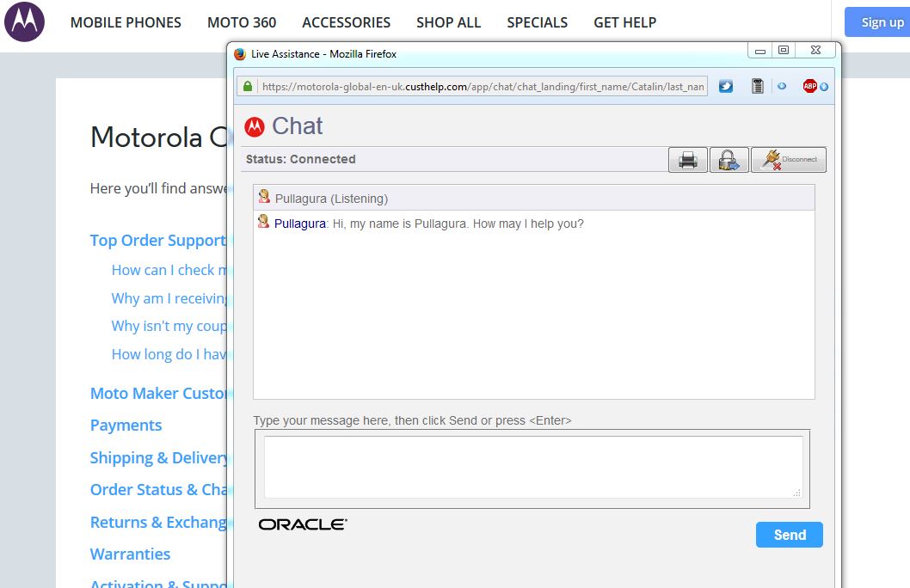Open the 'How long do I have' link
Viewport: 910px width, 588px height.
point(169,354)
